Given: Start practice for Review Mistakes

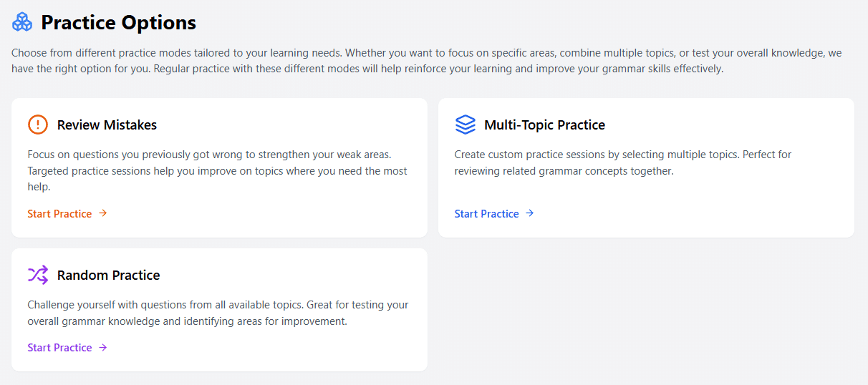Looking at the screenshot, I should click(x=67, y=213).
